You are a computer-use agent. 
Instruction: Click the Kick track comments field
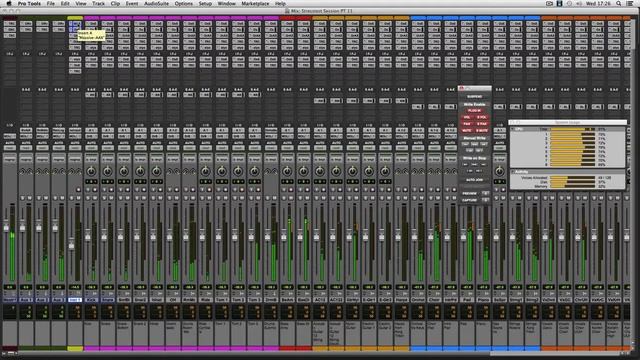pyautogui.click(x=91, y=333)
